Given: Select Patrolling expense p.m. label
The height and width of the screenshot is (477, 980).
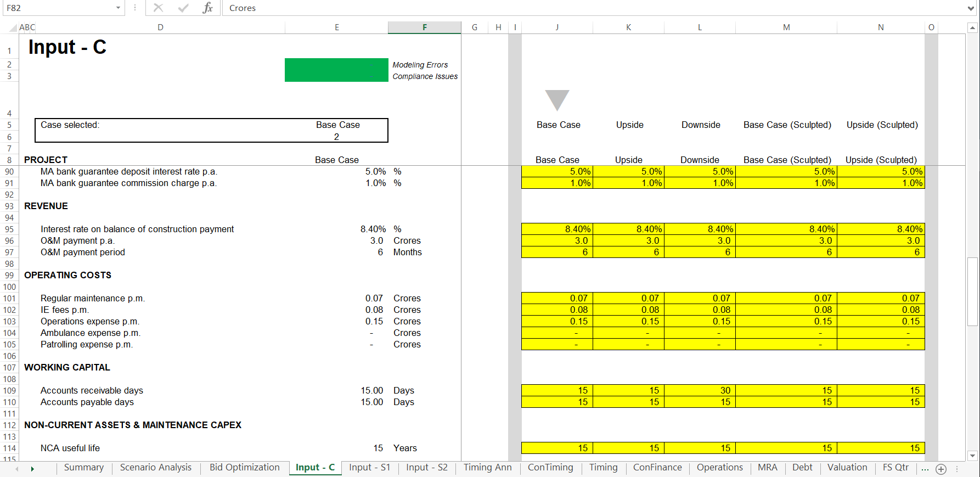Looking at the screenshot, I should coord(87,344).
